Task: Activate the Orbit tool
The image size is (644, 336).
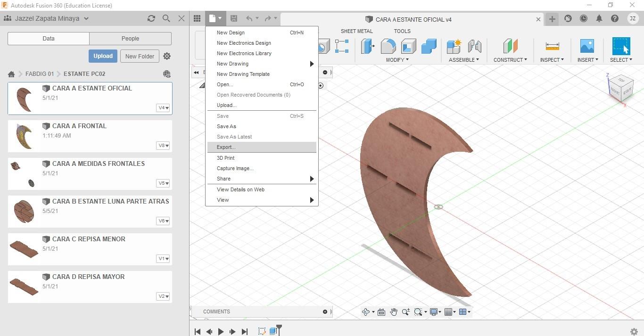Action: tap(366, 311)
